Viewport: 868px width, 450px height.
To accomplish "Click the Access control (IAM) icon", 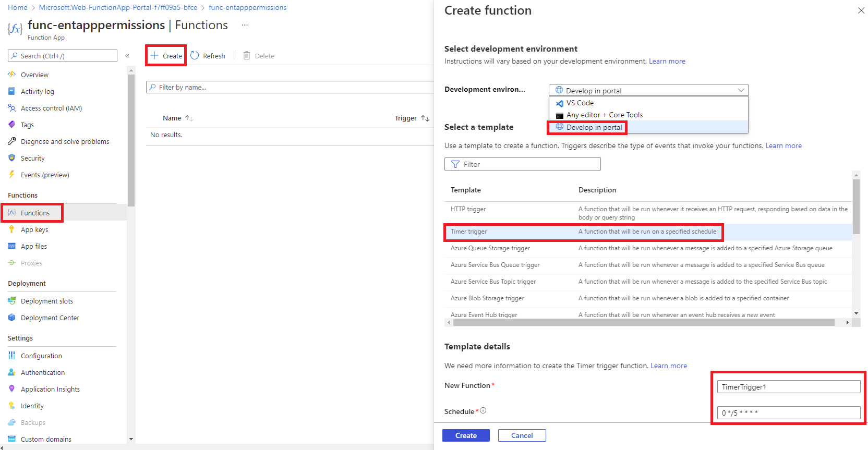I will (x=12, y=108).
